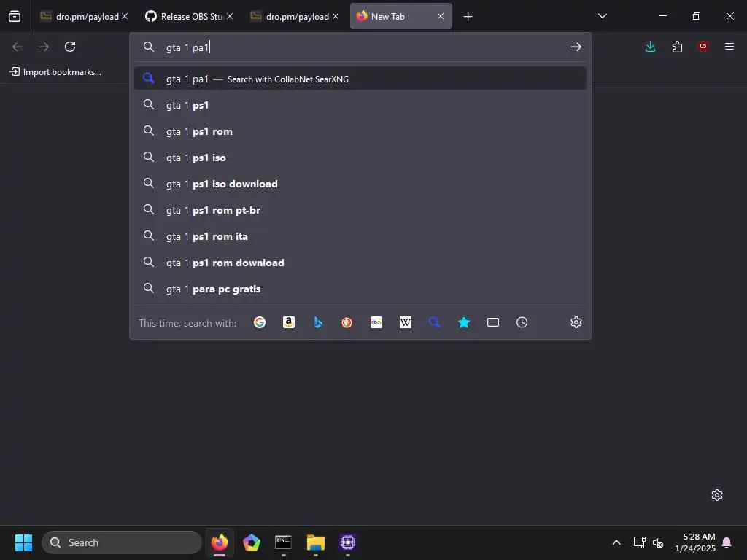
Task: Select suggestion 'gta 1 ps1 iso'
Action: click(360, 157)
